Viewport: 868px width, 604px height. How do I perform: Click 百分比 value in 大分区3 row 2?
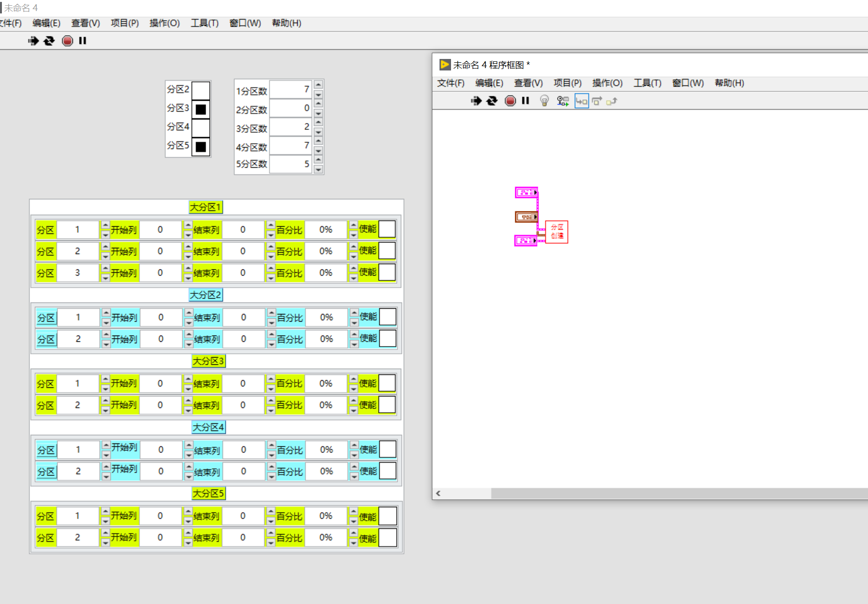click(326, 405)
